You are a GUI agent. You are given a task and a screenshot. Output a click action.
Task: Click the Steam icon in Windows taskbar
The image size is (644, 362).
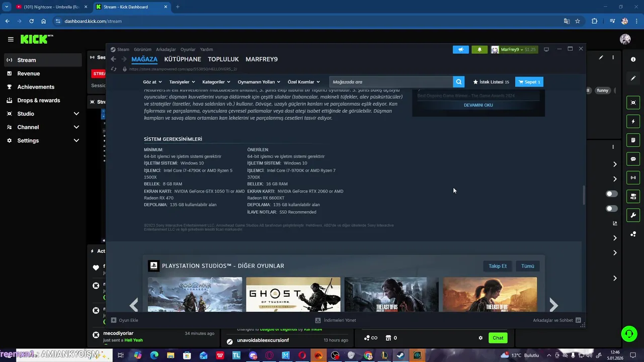tap(400, 355)
